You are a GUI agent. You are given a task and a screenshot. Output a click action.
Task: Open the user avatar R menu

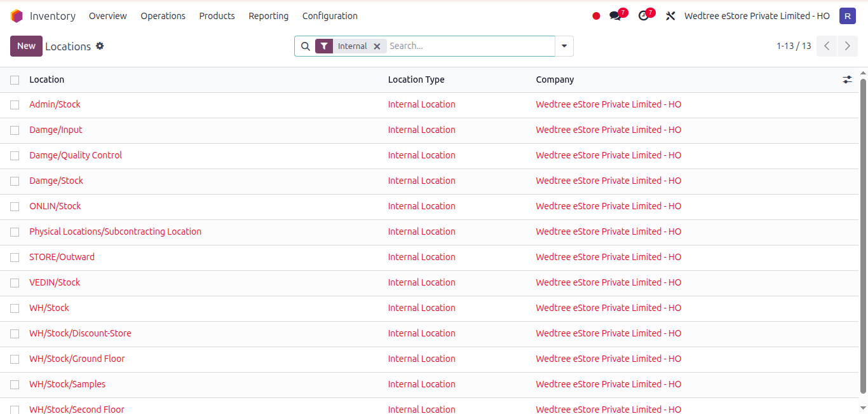(x=847, y=16)
